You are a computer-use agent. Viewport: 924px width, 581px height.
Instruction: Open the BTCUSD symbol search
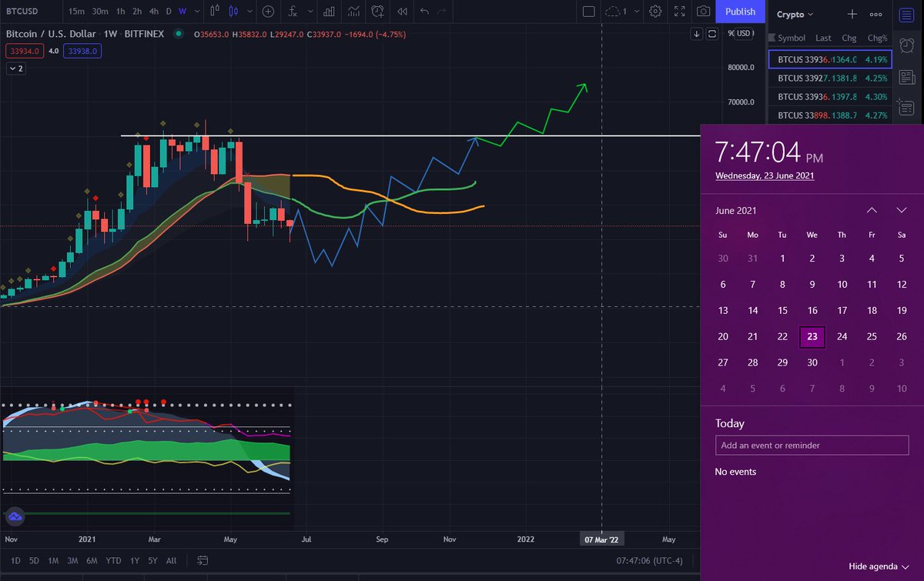point(22,12)
